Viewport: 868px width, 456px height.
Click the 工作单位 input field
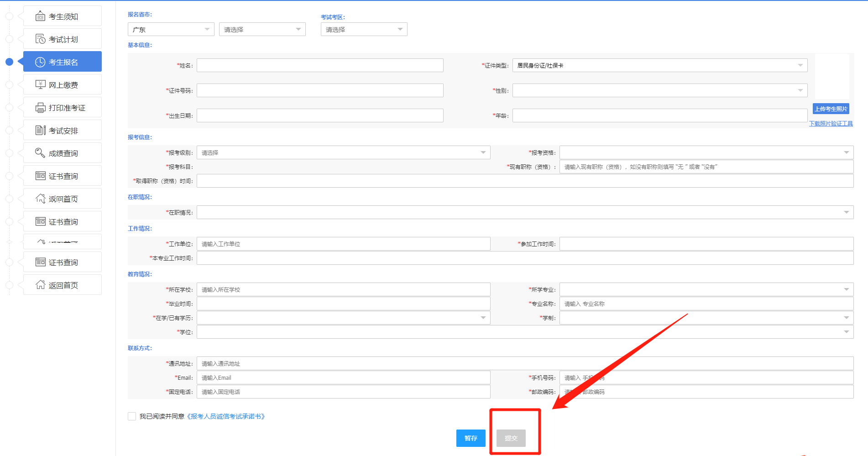click(344, 244)
